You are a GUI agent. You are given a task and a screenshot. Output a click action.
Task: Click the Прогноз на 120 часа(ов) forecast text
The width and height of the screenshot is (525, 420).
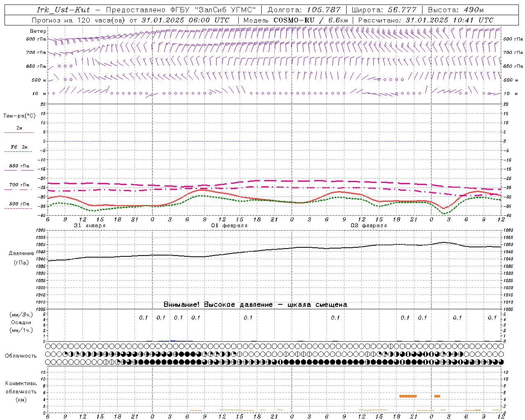click(x=79, y=20)
